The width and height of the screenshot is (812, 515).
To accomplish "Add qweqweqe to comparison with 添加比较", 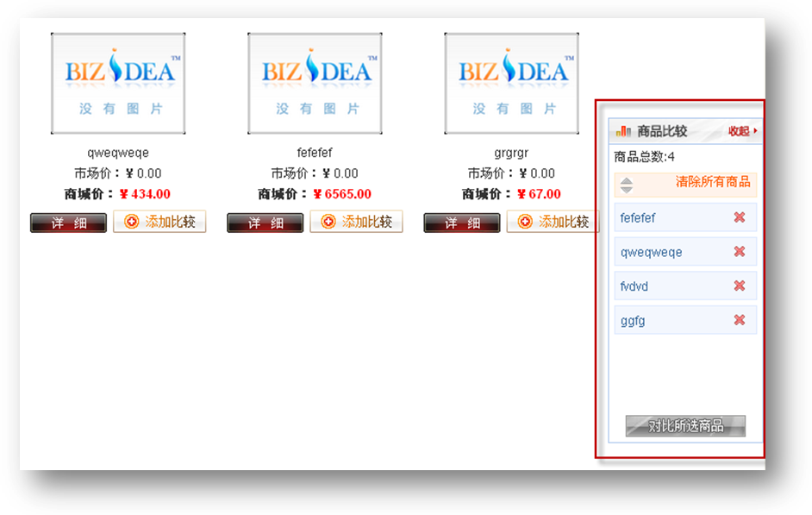I will 159,222.
